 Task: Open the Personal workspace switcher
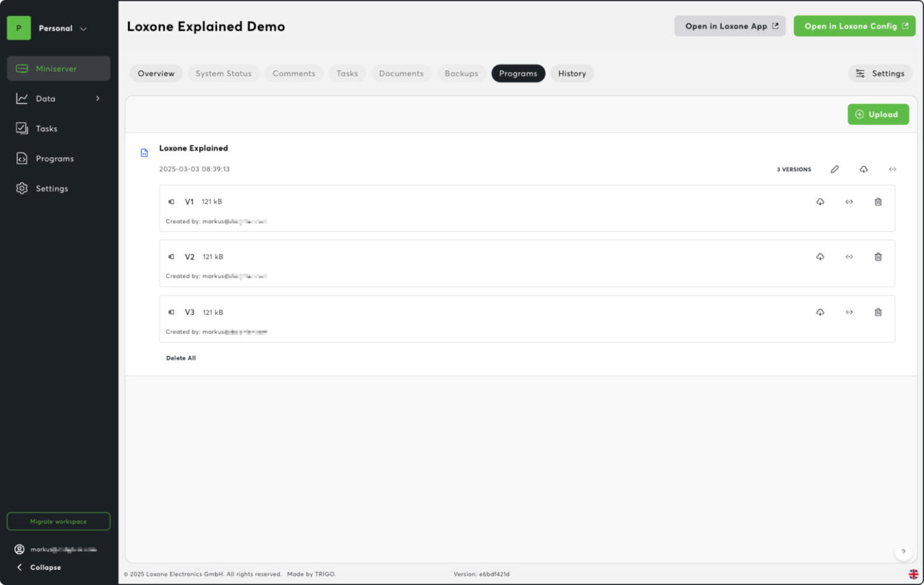(x=54, y=27)
